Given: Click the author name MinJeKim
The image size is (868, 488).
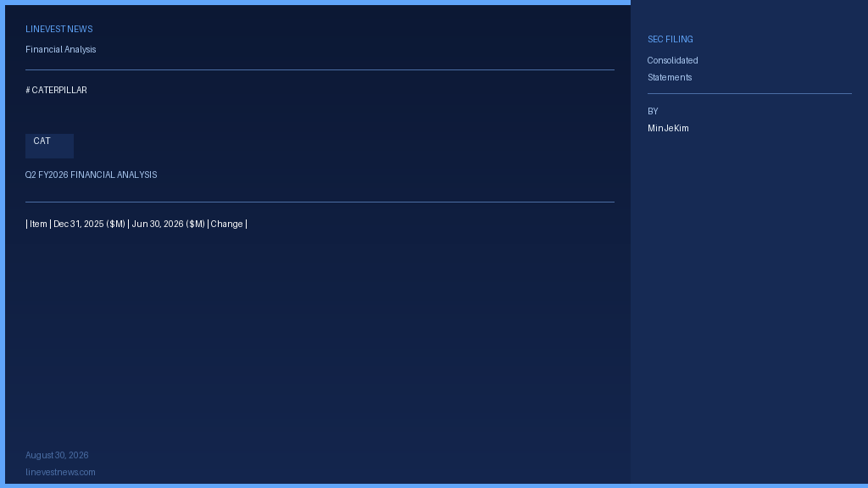Looking at the screenshot, I should 668,129.
